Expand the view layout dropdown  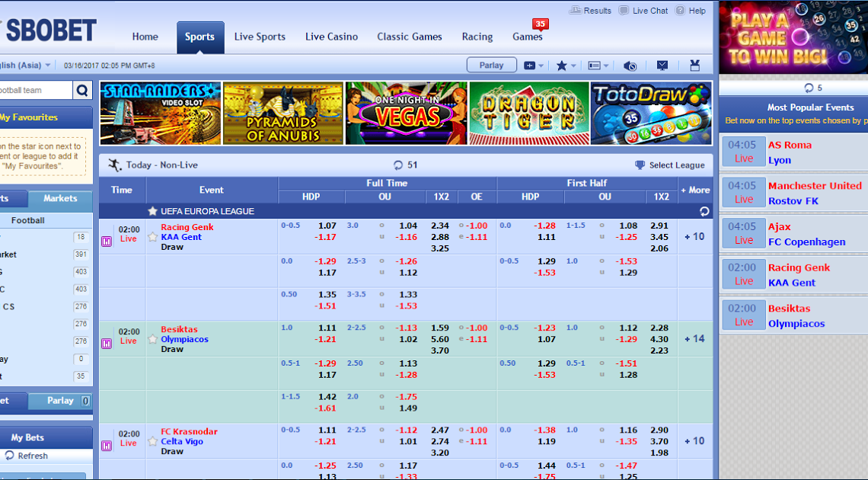[x=598, y=66]
